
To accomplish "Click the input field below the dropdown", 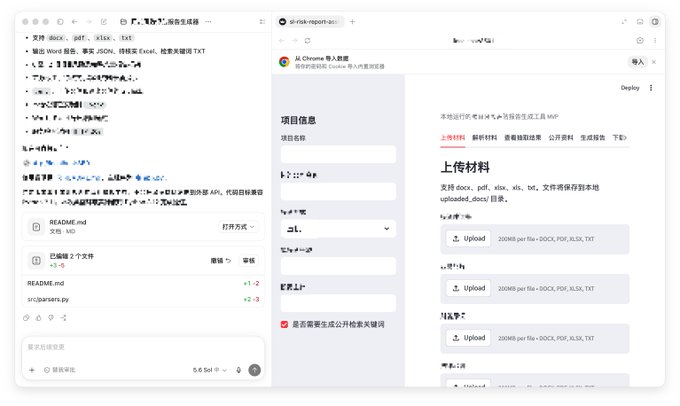I will [x=338, y=266].
